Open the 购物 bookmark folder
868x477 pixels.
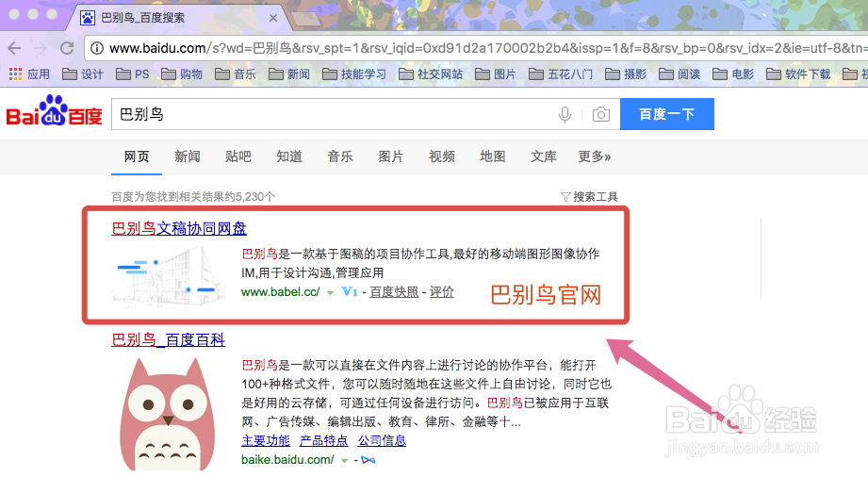182,74
